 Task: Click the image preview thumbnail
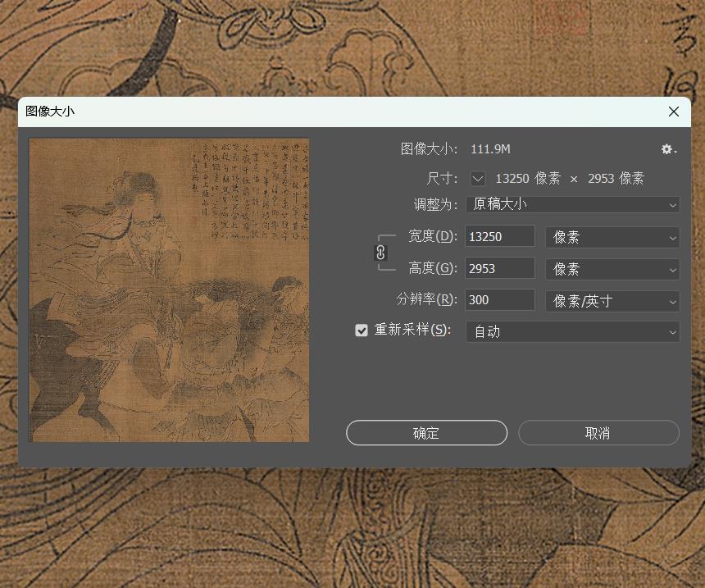pyautogui.click(x=169, y=290)
